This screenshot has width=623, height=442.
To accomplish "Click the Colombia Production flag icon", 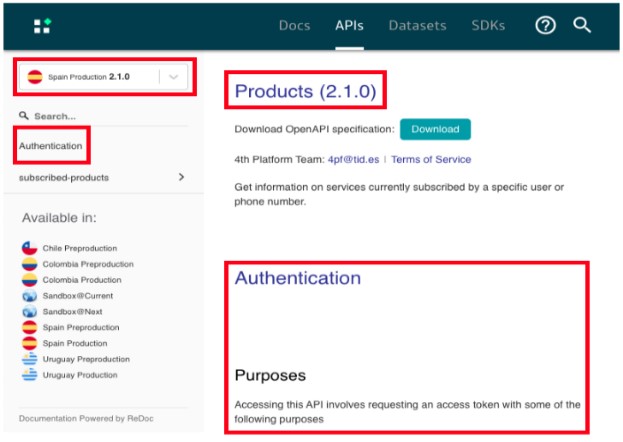I will (x=29, y=280).
